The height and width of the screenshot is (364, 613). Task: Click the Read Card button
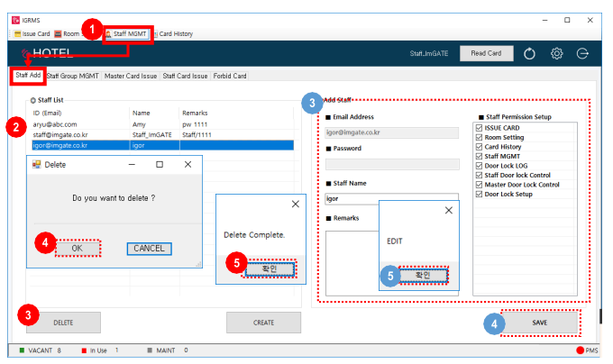tap(486, 53)
